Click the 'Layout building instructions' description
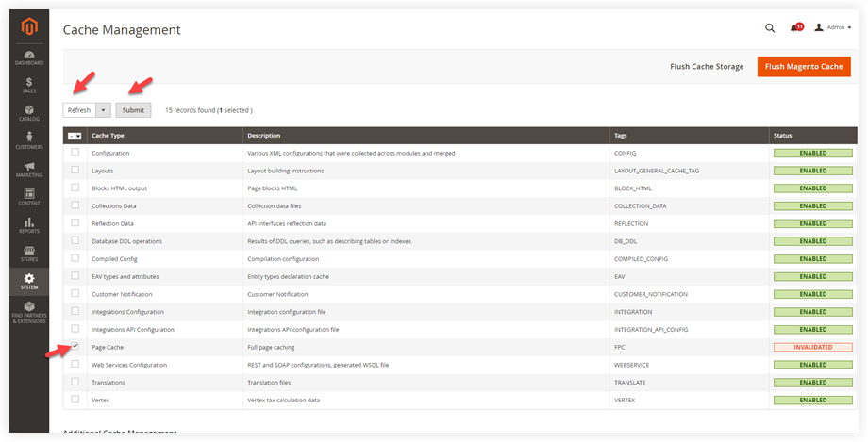This screenshot has width=868, height=442. [x=286, y=171]
